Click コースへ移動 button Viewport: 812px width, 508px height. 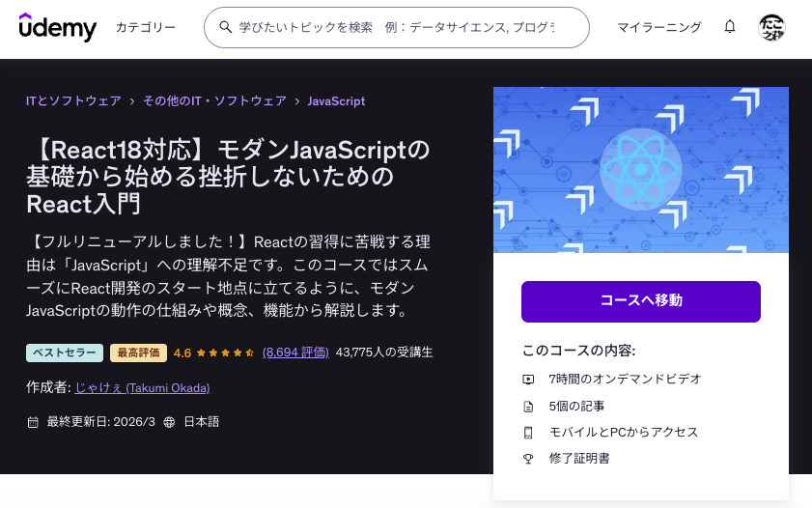[x=641, y=302]
